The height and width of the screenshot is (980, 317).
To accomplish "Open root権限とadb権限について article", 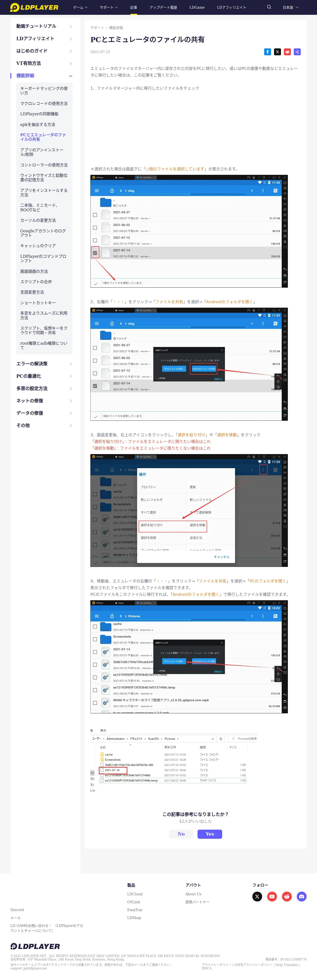I will [44, 345].
